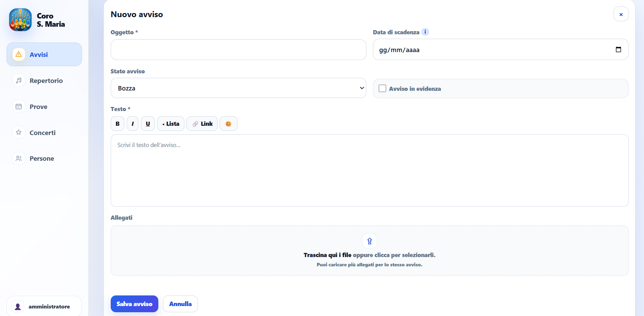Enable the Avviso in evidenza checkbox
Image resolution: width=644 pixels, height=316 pixels.
coord(382,88)
